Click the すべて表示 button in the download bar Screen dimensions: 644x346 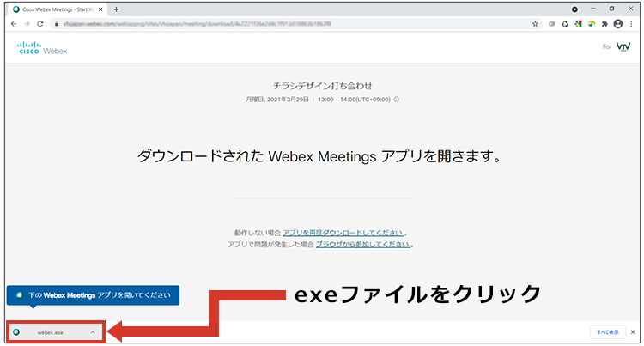pyautogui.click(x=607, y=332)
